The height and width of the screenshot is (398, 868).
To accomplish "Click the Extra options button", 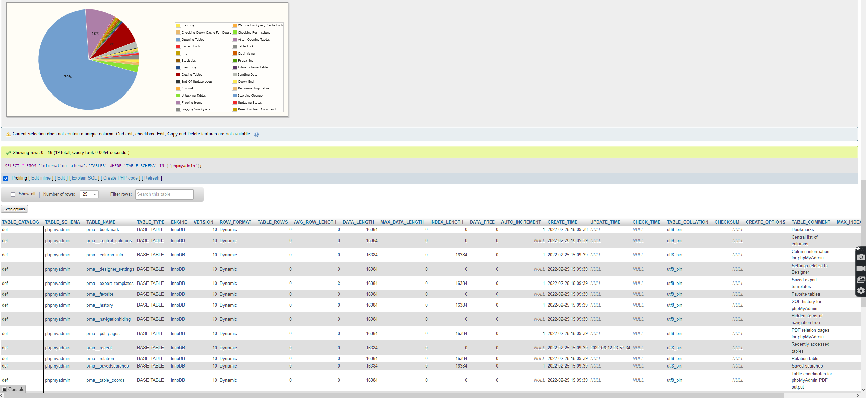I will tap(14, 209).
